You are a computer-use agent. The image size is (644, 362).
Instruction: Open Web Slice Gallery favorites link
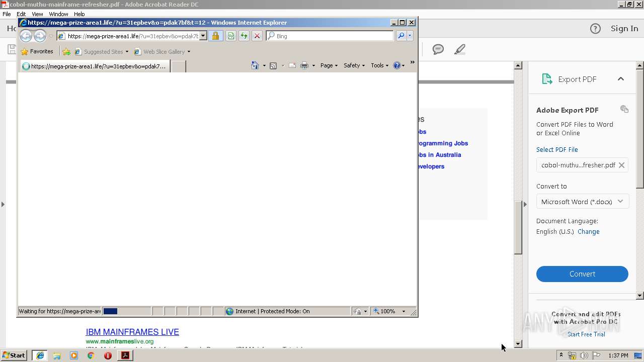(x=159, y=51)
